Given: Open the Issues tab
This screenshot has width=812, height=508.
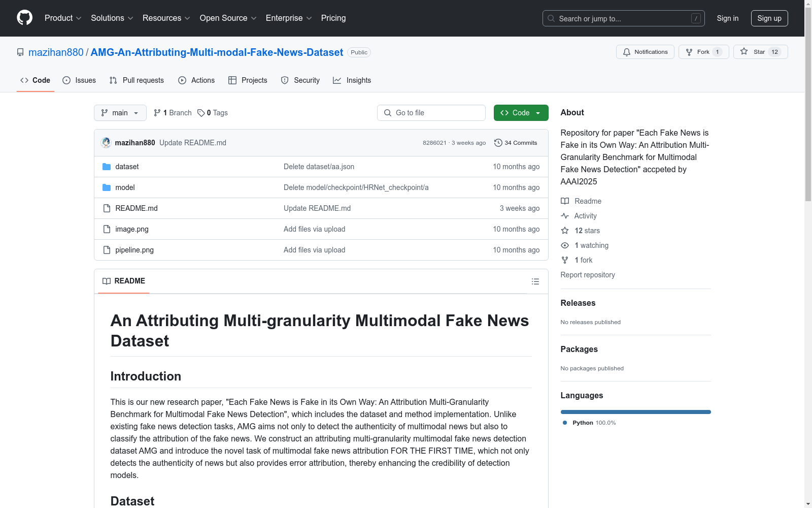Looking at the screenshot, I should coord(79,80).
